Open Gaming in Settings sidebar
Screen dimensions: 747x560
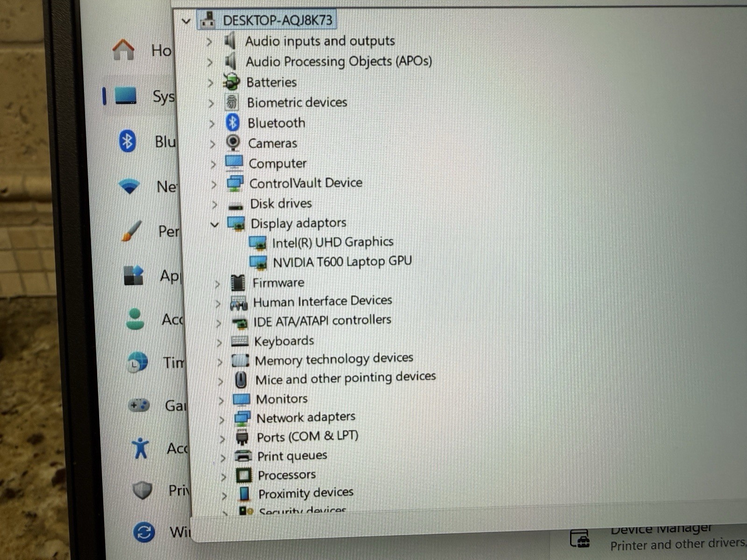(158, 405)
